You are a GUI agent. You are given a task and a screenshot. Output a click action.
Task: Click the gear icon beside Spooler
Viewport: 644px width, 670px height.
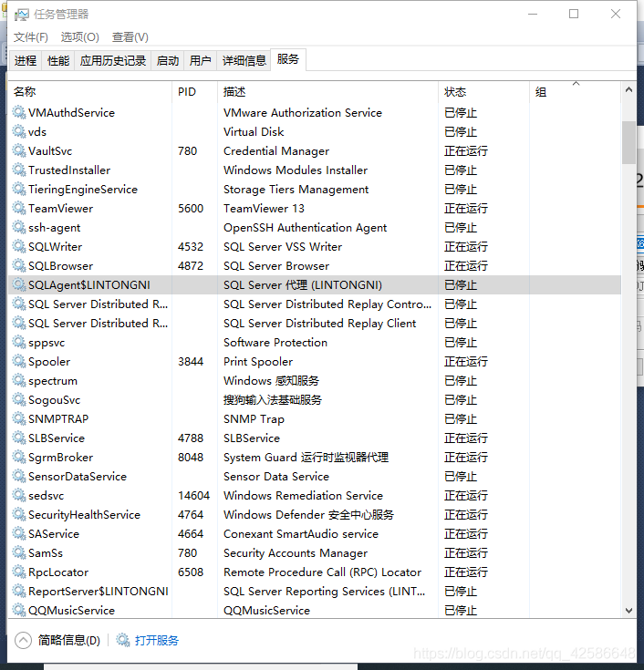click(x=19, y=362)
